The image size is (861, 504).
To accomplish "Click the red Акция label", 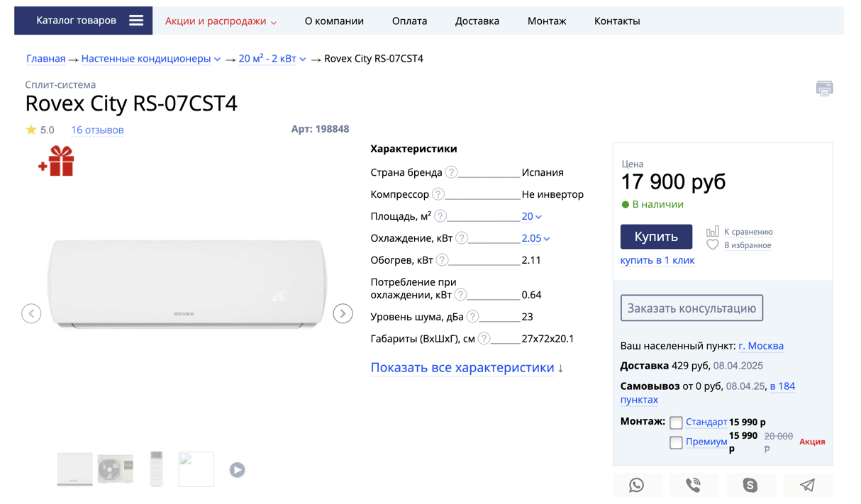I will coord(812,442).
